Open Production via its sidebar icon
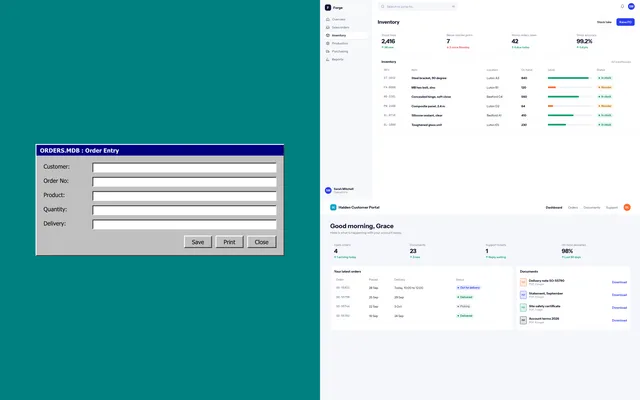Viewport: 640px width, 400px height. pos(328,43)
